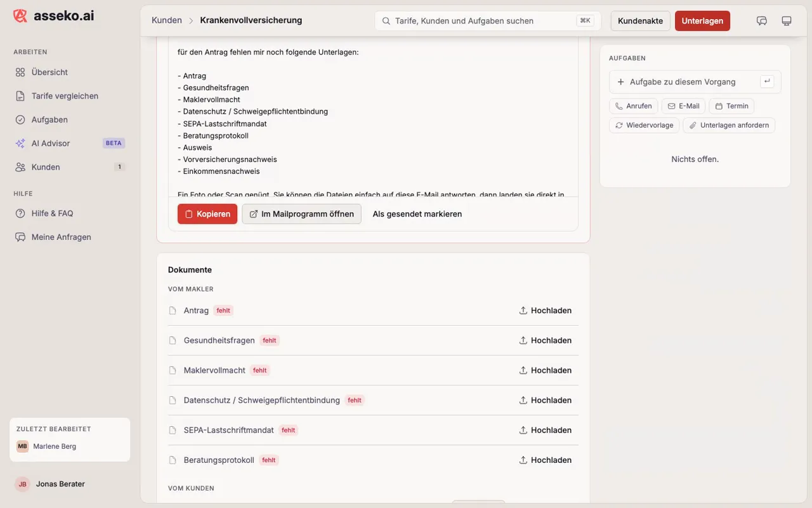Open Meine Anfragen in sidebar
This screenshot has width=812, height=508.
coord(70,237)
